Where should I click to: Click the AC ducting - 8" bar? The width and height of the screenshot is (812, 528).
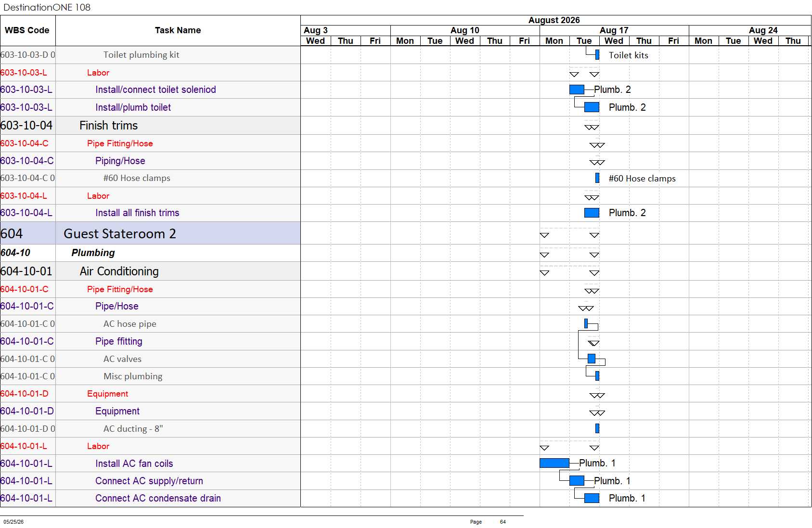pyautogui.click(x=597, y=428)
